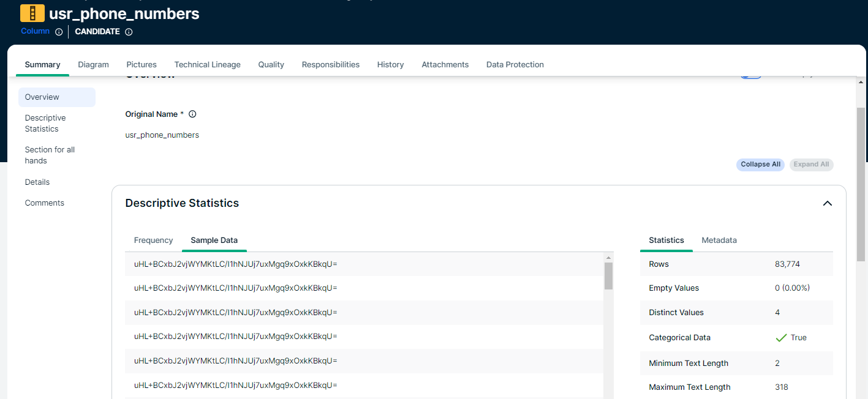Go to the Diagram tab
This screenshot has height=399, width=868.
tap(93, 65)
